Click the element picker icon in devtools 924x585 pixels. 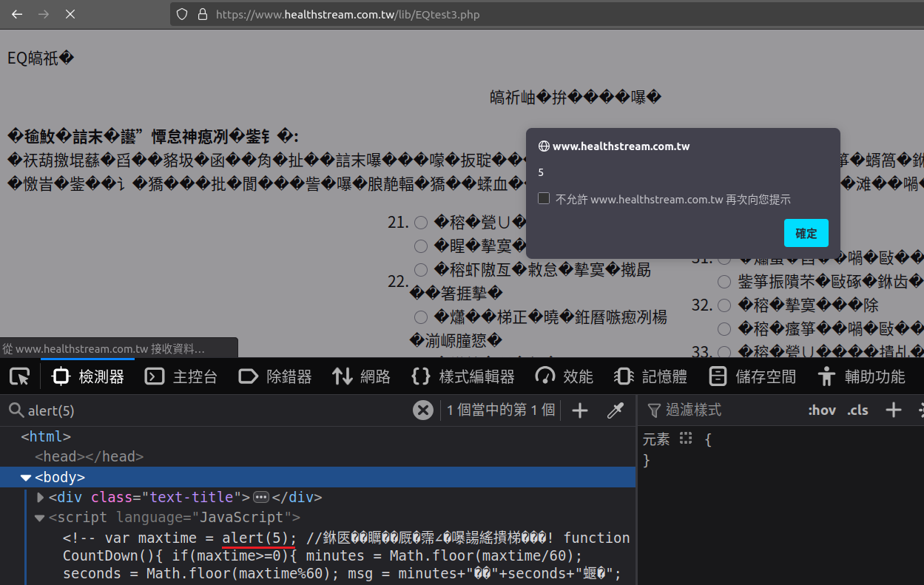tap(20, 376)
